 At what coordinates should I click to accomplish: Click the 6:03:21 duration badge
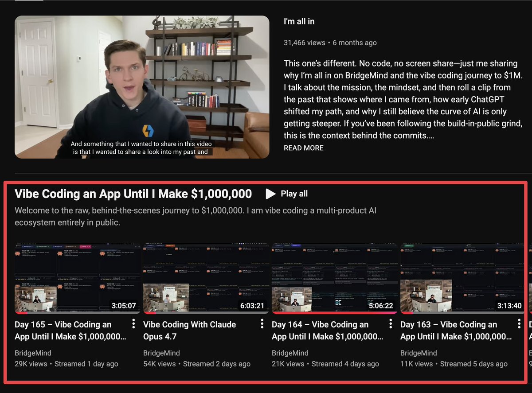[252, 306]
